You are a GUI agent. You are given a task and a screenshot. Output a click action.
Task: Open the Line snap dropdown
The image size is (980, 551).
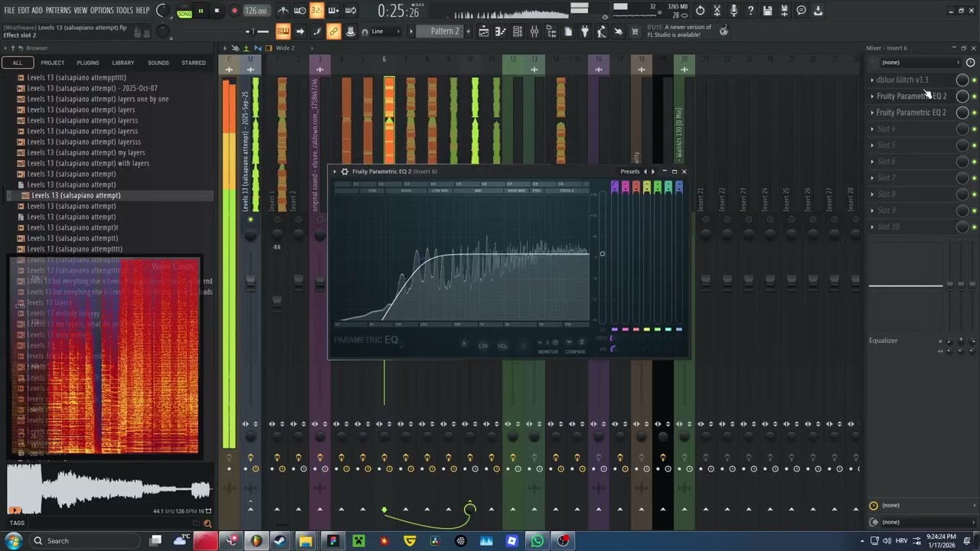[x=386, y=31]
